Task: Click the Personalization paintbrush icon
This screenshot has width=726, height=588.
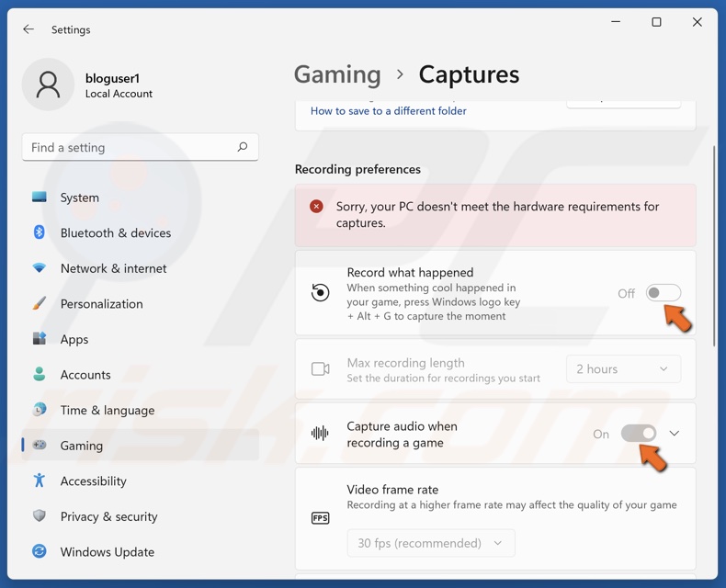Action: pos(40,303)
